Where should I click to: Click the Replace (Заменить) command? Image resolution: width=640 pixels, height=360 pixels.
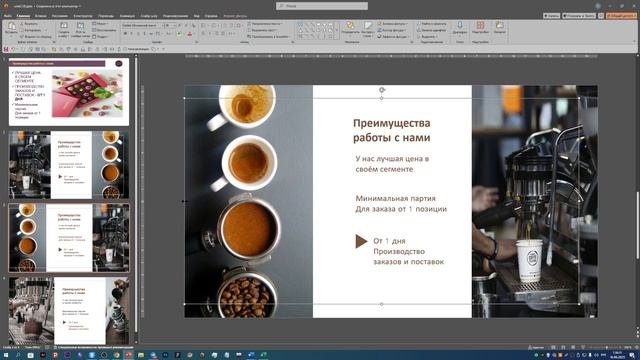click(431, 30)
